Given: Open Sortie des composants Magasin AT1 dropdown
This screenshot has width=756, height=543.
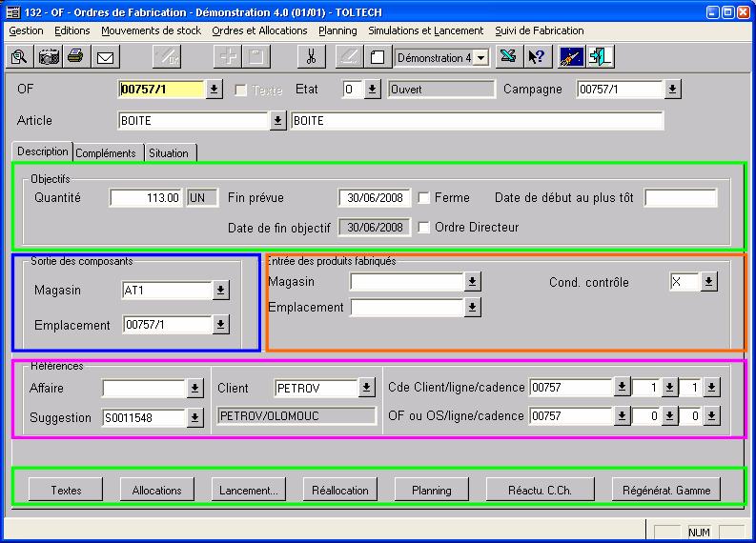Looking at the screenshot, I should pyautogui.click(x=221, y=290).
